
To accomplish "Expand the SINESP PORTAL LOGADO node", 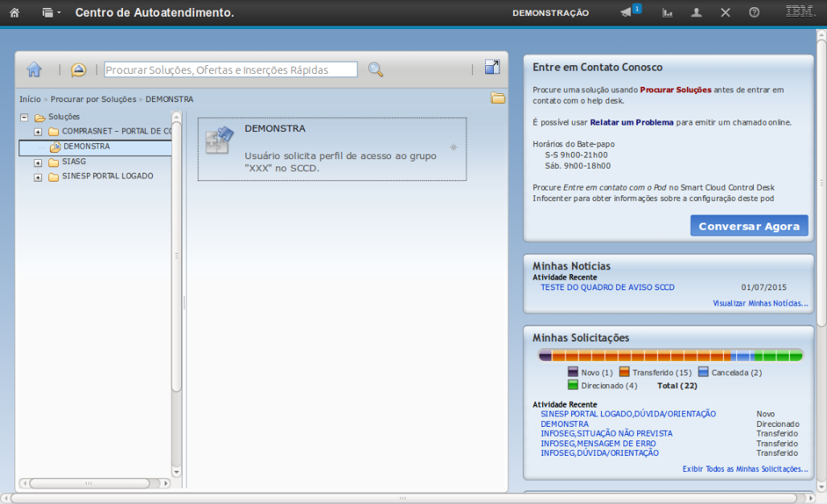I will [38, 178].
